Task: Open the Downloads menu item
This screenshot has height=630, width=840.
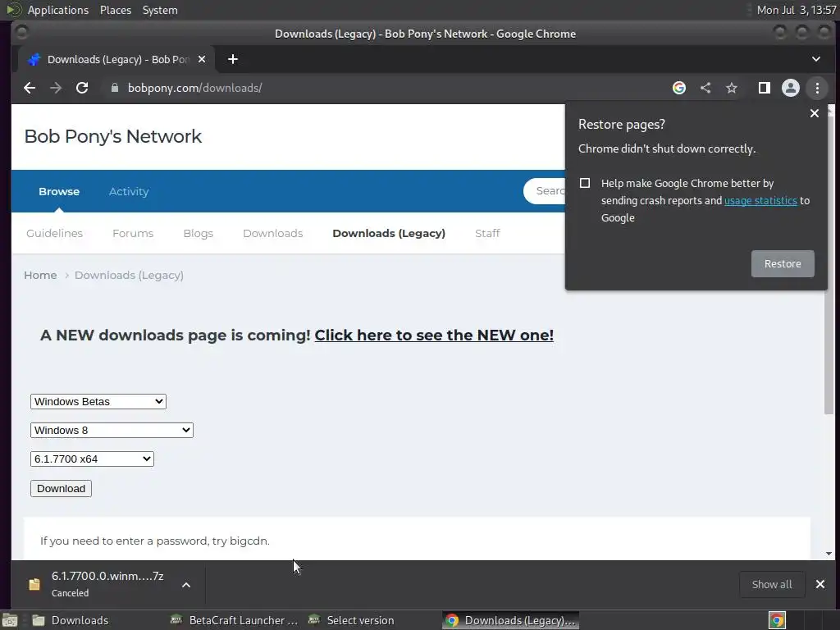Action: 272,233
